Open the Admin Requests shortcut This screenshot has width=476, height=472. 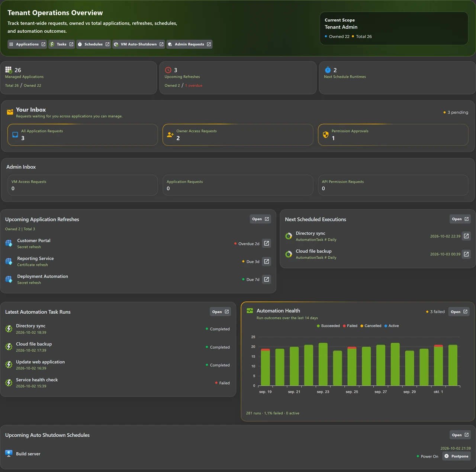[189, 44]
